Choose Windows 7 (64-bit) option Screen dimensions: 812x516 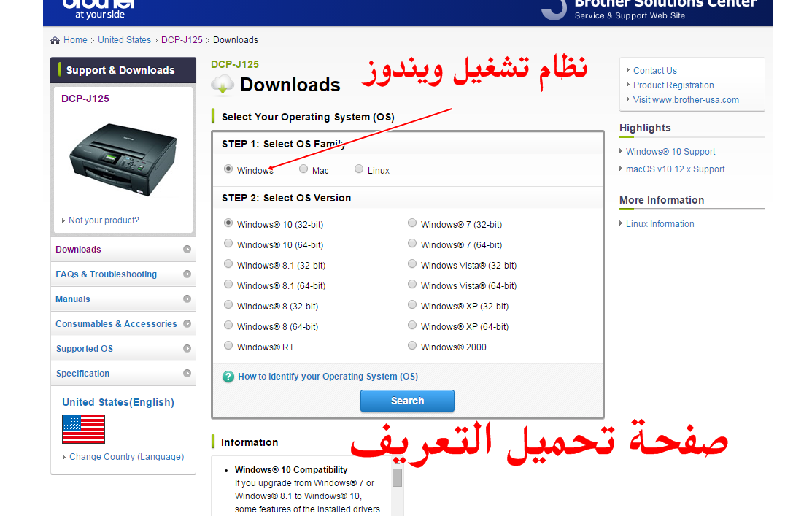pos(412,244)
